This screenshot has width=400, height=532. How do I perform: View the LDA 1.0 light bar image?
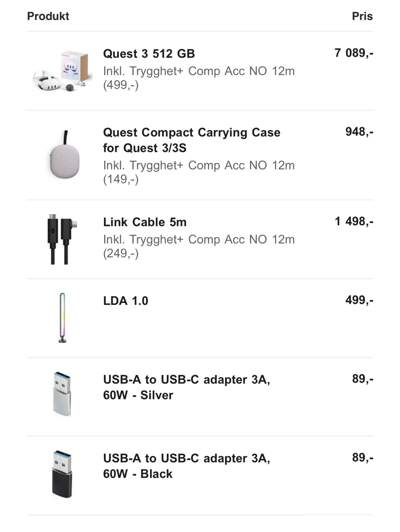point(62,318)
